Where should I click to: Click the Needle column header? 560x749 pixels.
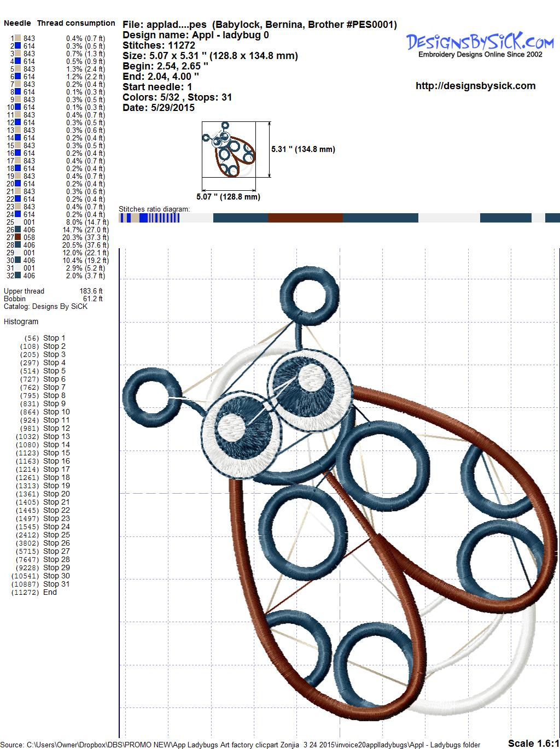(x=17, y=23)
